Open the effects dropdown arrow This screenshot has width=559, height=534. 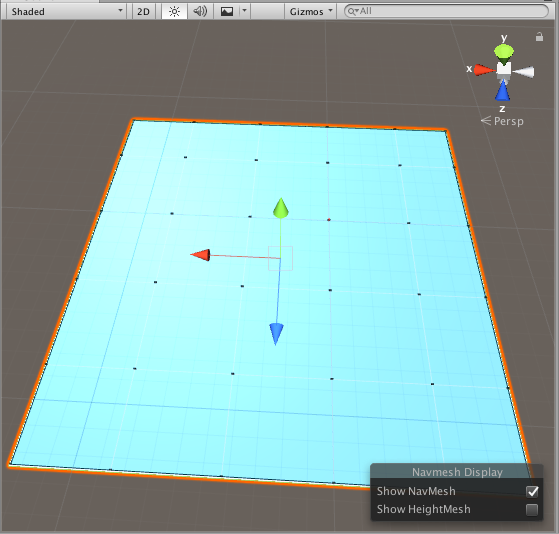pyautogui.click(x=245, y=11)
